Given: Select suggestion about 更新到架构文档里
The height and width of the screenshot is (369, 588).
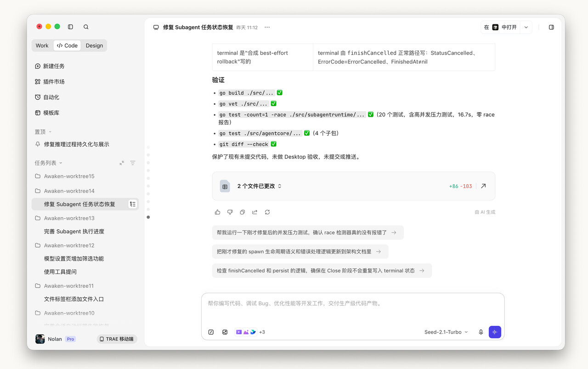Looking at the screenshot, I should tap(300, 251).
